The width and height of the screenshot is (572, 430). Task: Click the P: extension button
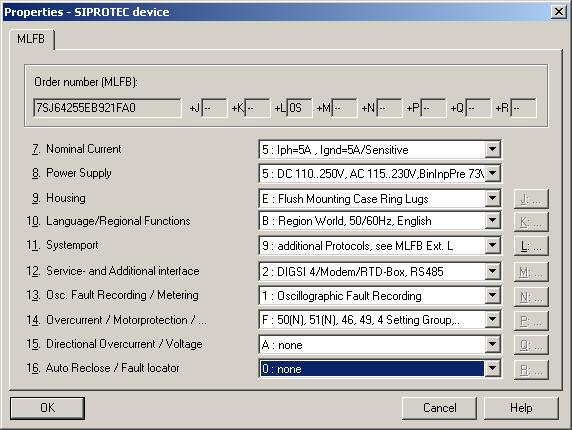[x=531, y=321]
